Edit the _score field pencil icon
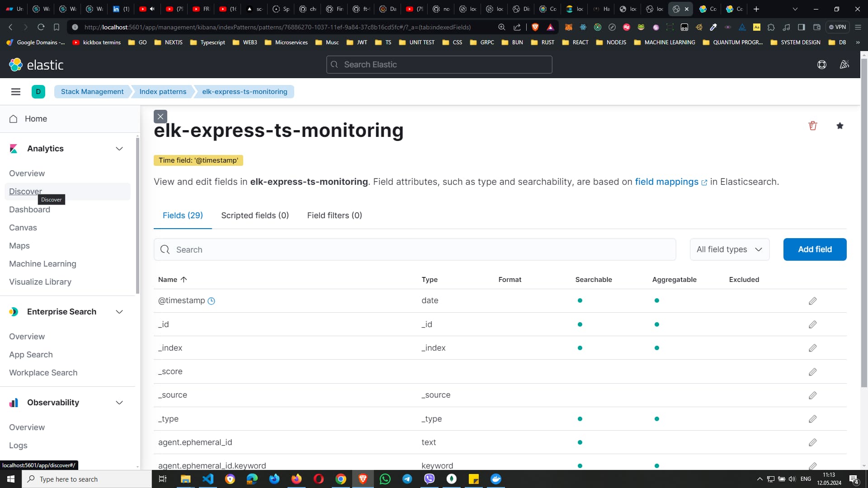 click(812, 372)
